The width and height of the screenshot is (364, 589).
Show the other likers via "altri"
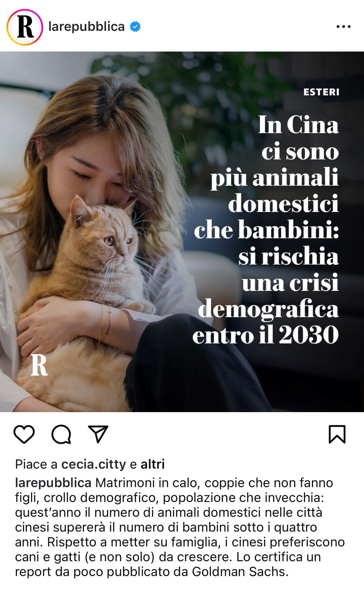coord(153,464)
